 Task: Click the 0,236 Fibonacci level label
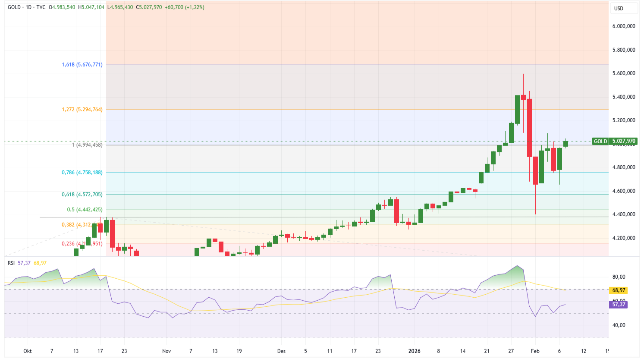82,244
